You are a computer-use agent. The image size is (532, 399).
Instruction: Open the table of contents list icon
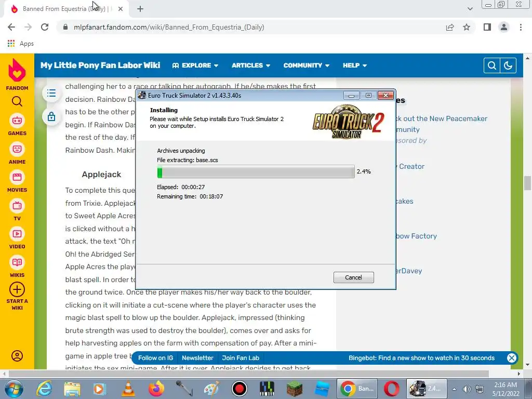[51, 93]
